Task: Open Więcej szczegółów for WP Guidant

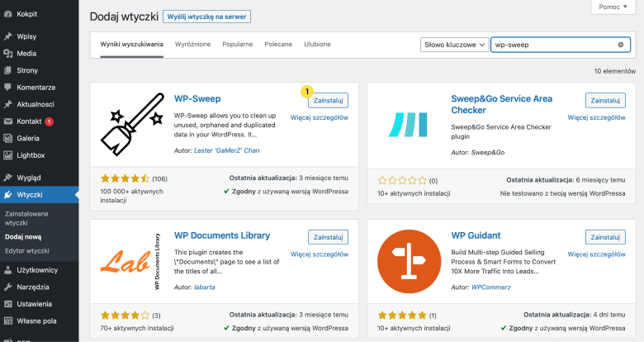Action: pos(596,254)
